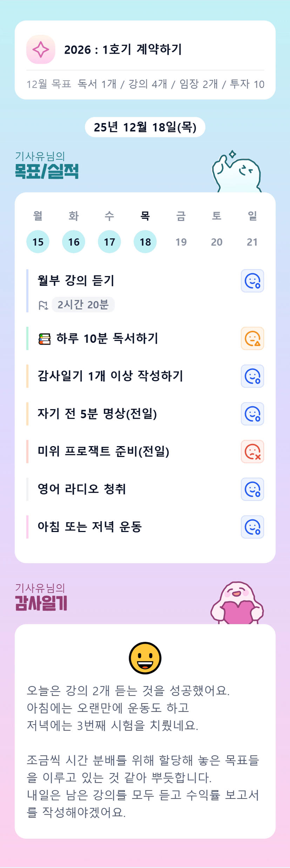The height and width of the screenshot is (868, 290).
Task: Select Sunday the 21st in the week row
Action: tap(252, 242)
